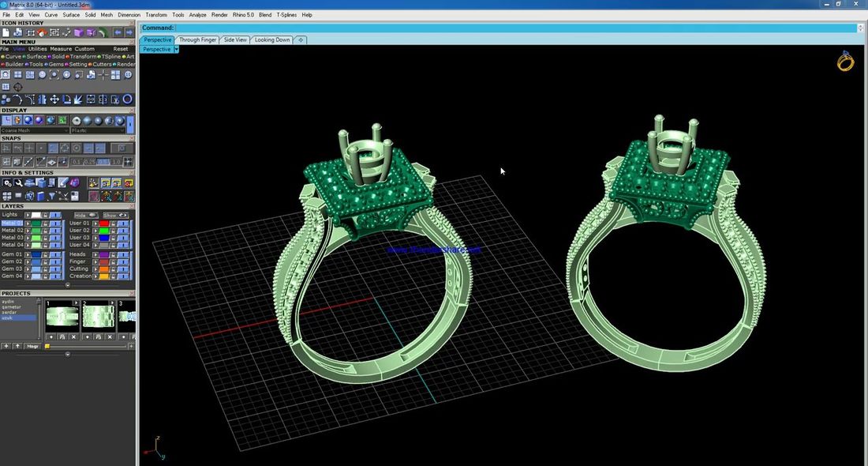This screenshot has height=466, width=868.
Task: Toggle the lock on User 01 layer
Action: click(114, 224)
